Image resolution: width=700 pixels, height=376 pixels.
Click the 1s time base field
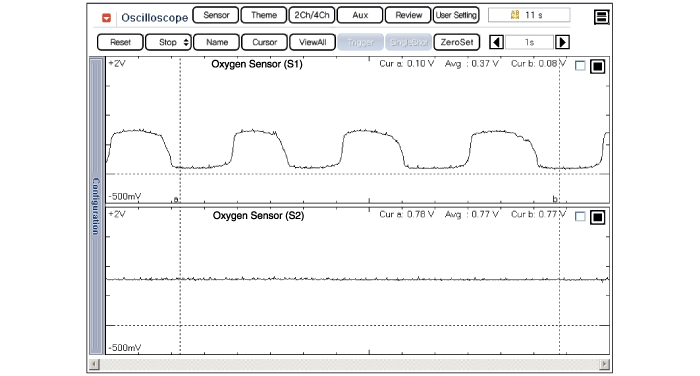pyautogui.click(x=529, y=42)
